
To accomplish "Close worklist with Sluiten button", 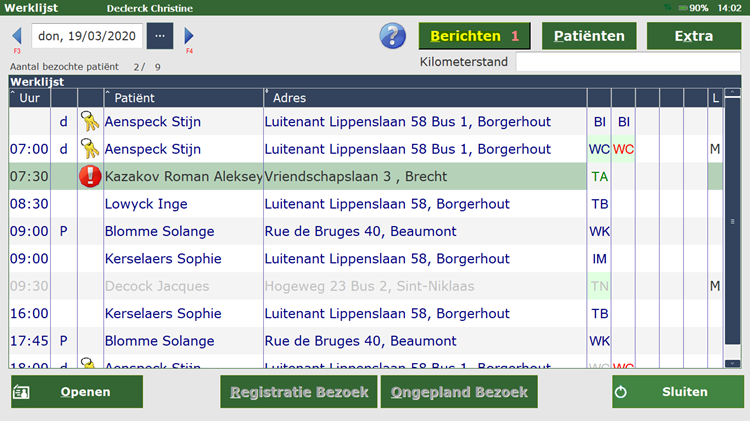I will tap(677, 392).
